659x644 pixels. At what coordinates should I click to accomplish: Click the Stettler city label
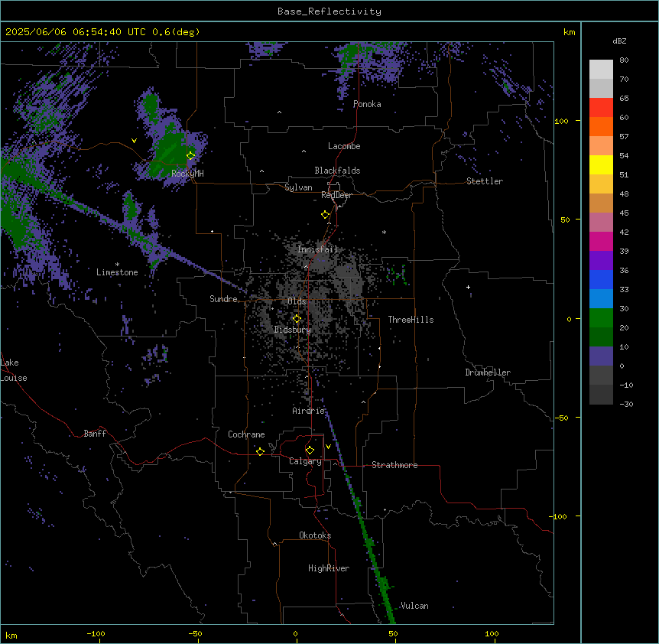click(x=485, y=181)
